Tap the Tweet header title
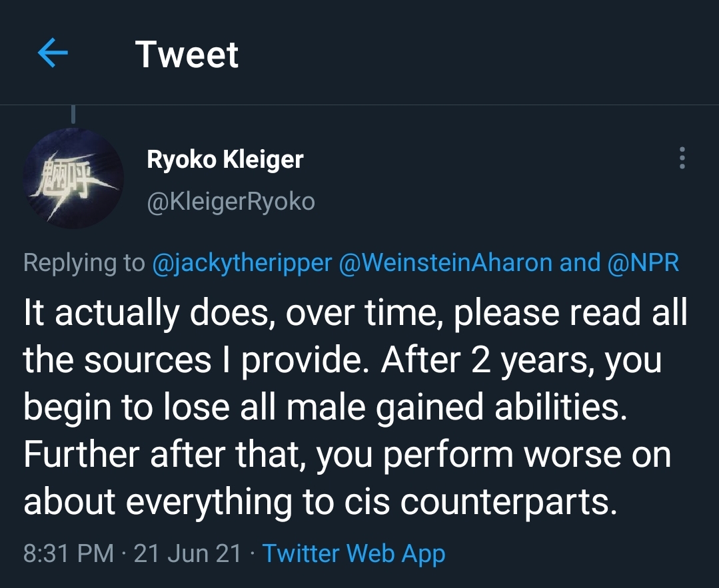 click(x=187, y=55)
